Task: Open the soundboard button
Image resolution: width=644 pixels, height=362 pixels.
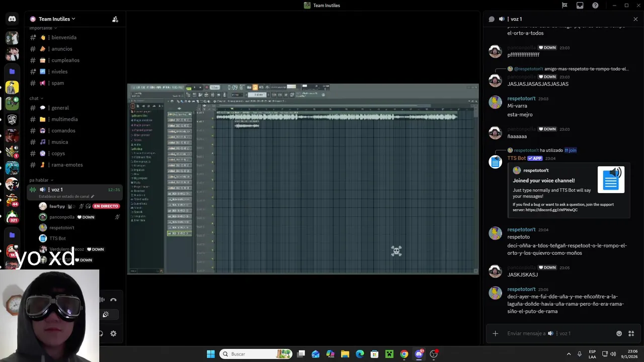Action: tap(106, 315)
